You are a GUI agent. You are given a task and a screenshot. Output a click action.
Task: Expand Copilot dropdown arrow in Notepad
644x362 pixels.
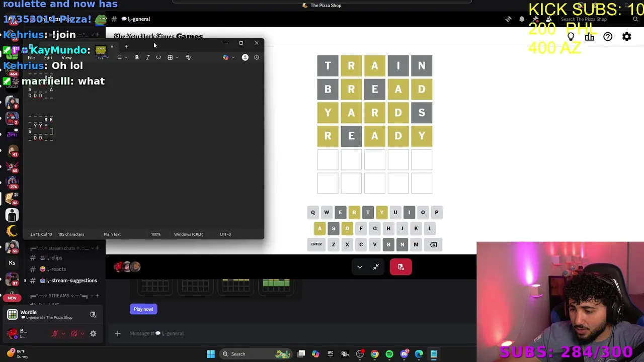click(232, 57)
